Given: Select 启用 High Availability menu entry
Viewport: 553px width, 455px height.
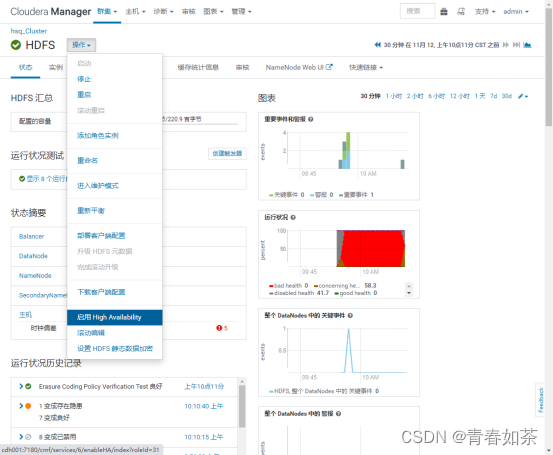Looking at the screenshot, I should point(115,317).
